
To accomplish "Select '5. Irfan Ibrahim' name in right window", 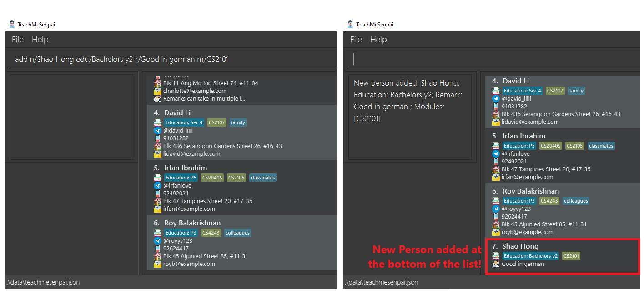I will (x=518, y=136).
